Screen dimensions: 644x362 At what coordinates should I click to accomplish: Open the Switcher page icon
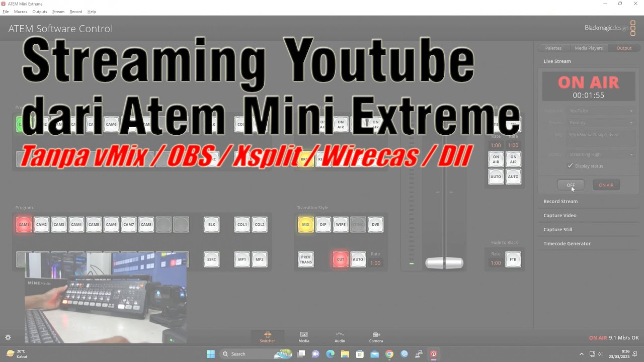(267, 337)
